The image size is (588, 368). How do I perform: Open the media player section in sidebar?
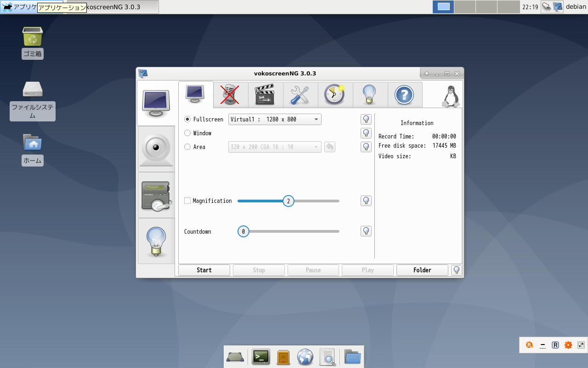[156, 195]
